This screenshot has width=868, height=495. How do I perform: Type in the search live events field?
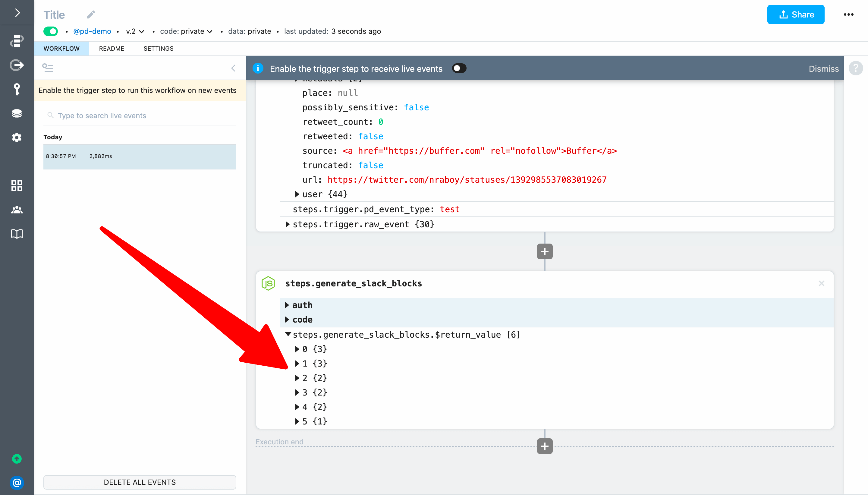(140, 116)
